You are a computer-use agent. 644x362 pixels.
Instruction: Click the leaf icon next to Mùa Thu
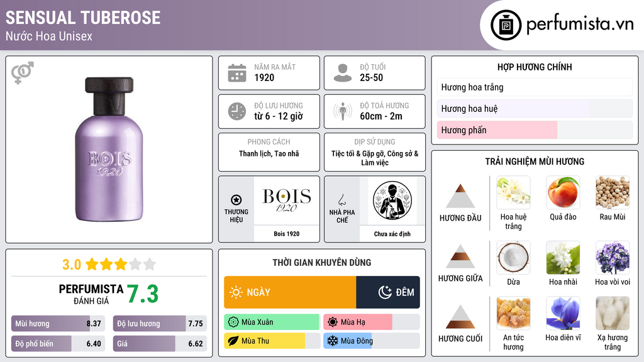pos(233,341)
